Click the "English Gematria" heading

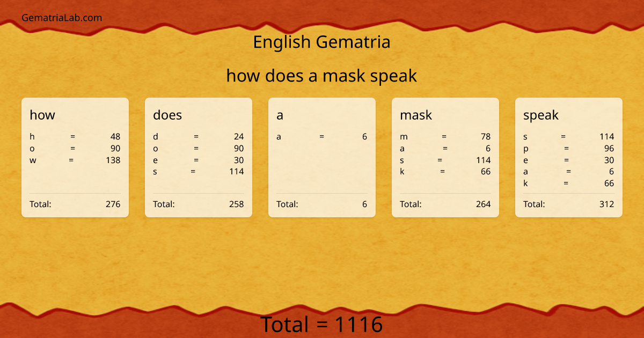pyautogui.click(x=321, y=42)
